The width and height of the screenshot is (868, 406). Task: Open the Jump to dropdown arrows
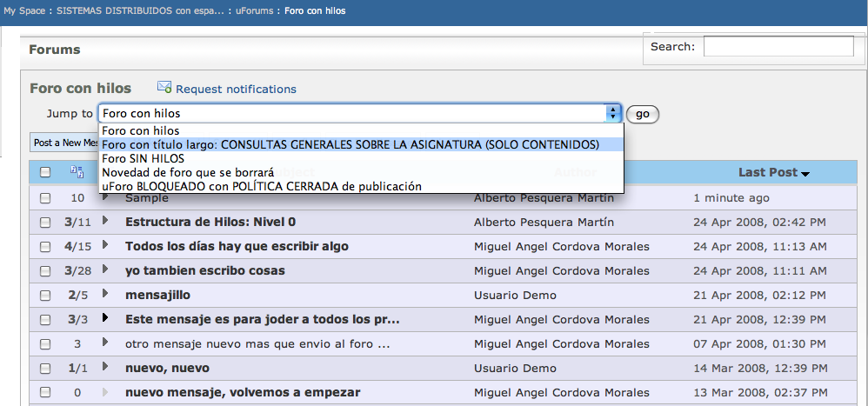coord(612,114)
